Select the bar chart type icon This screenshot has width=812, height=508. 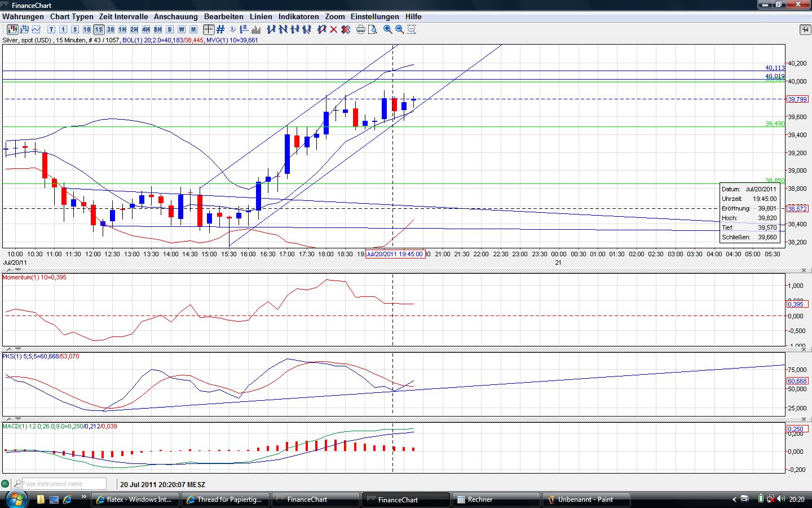[24, 29]
